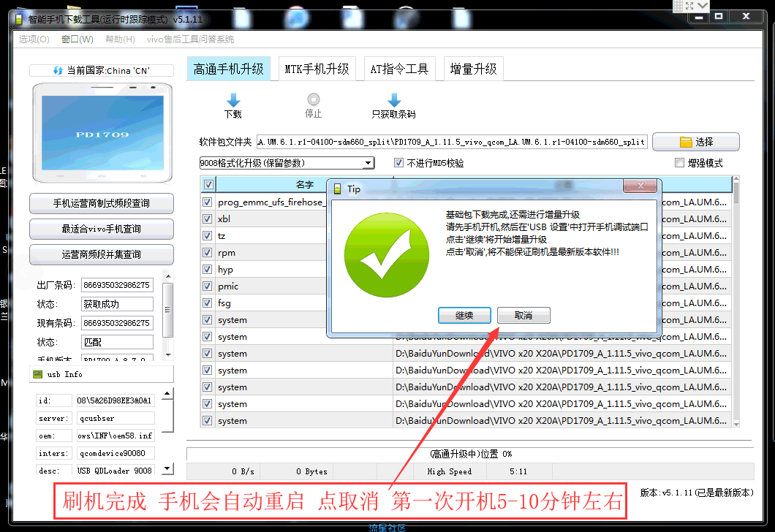Click the Tip dialog title icon

[x=338, y=189]
